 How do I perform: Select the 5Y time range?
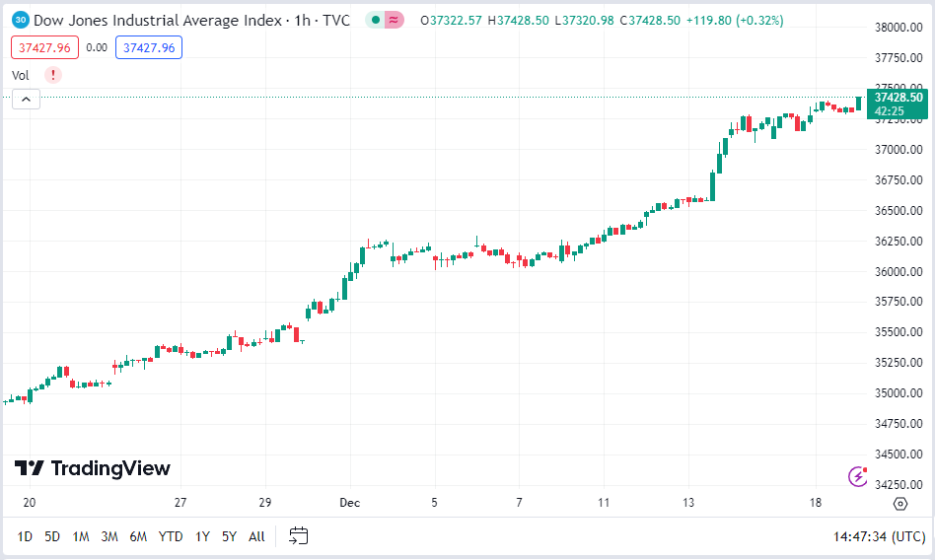tap(230, 536)
